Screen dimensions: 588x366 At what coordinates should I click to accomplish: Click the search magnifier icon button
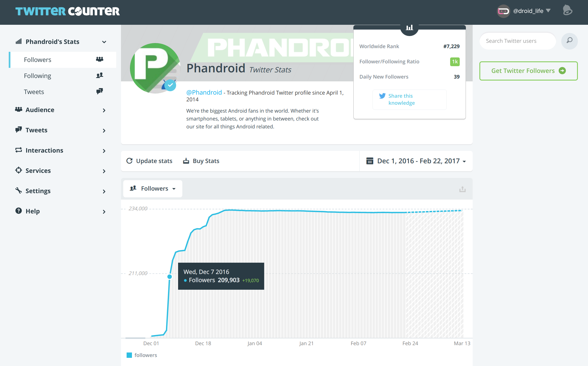[569, 41]
